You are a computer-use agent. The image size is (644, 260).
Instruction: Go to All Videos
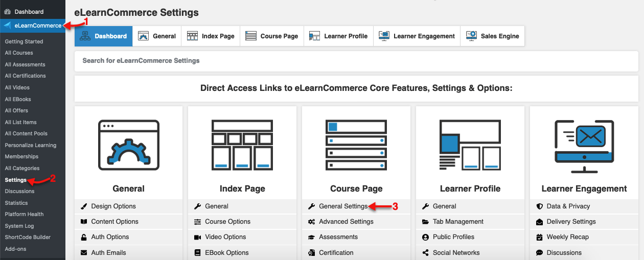(x=17, y=87)
